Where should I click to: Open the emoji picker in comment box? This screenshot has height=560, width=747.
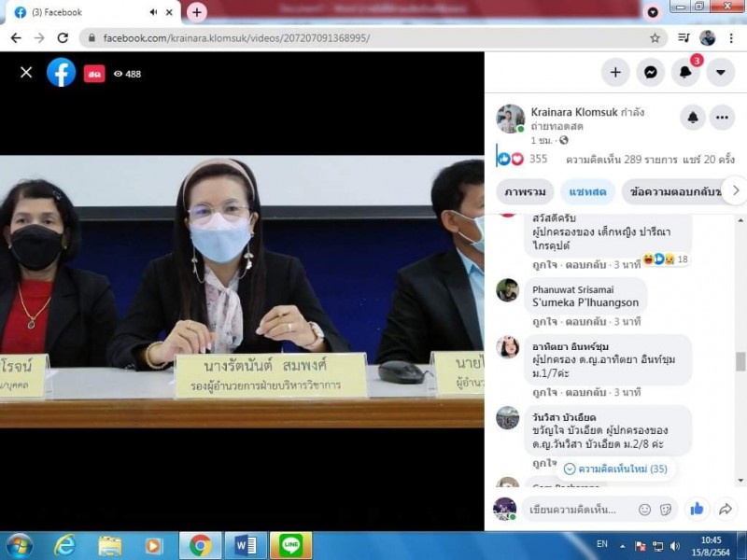[644, 510]
